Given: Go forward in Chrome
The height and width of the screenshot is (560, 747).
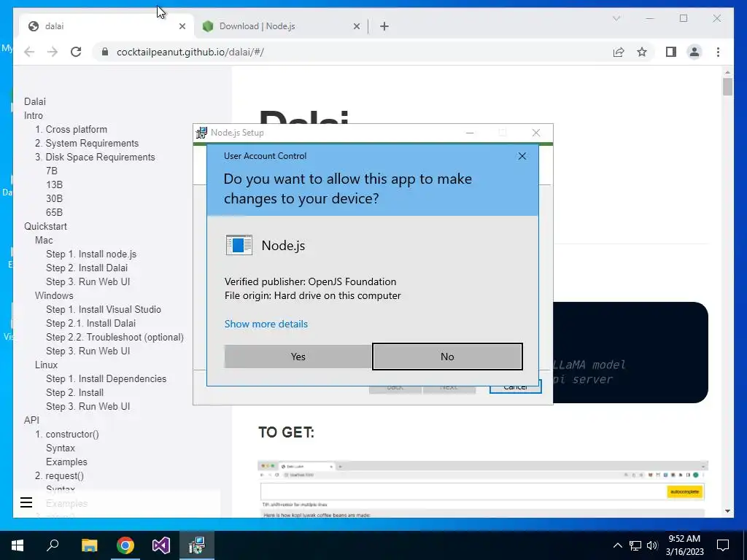Looking at the screenshot, I should tap(53, 52).
